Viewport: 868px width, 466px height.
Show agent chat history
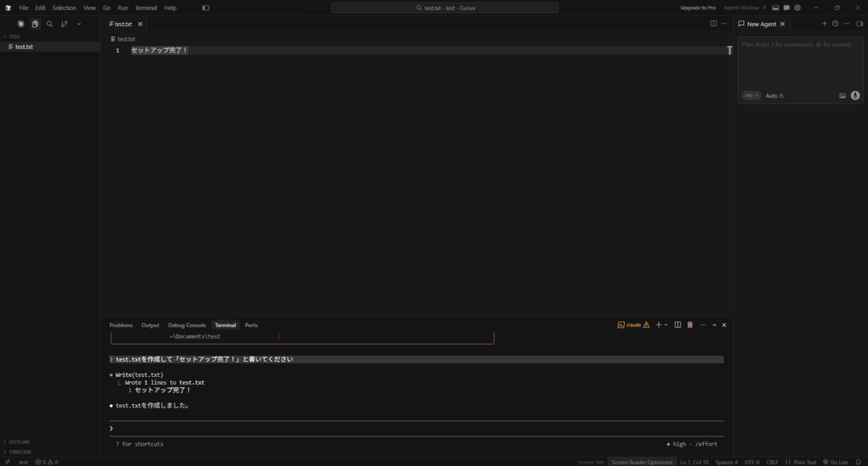(835, 24)
